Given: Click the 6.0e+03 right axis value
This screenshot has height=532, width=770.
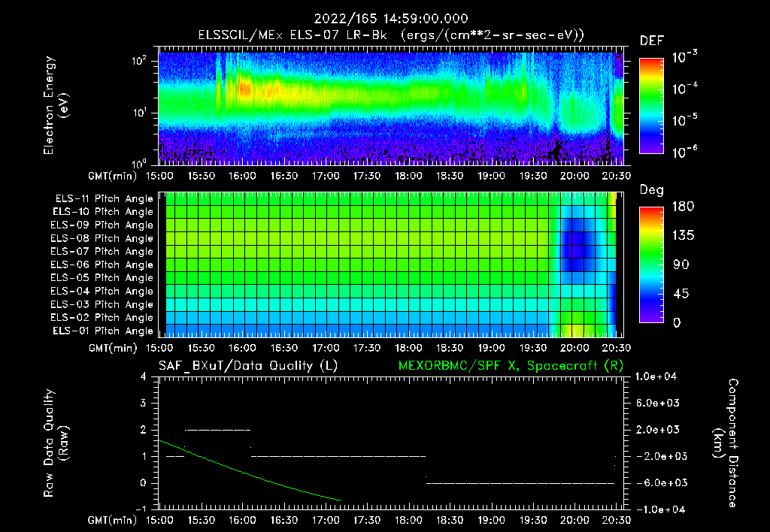Looking at the screenshot, I should pyautogui.click(x=657, y=403).
